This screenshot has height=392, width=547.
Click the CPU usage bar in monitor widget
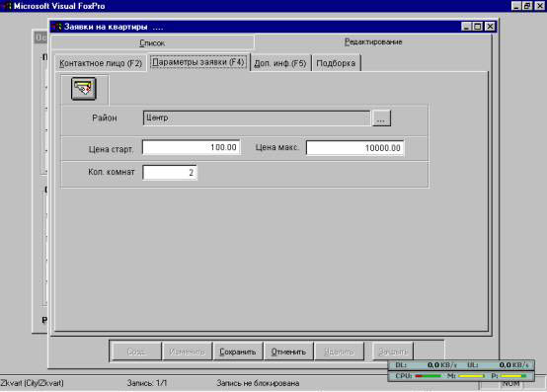pos(429,376)
